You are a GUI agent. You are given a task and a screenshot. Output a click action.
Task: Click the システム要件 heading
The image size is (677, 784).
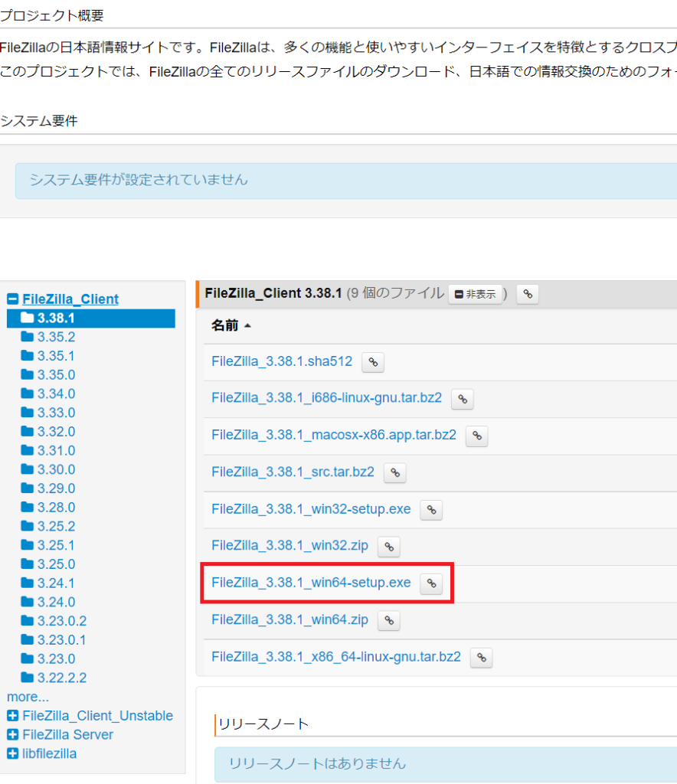39,121
